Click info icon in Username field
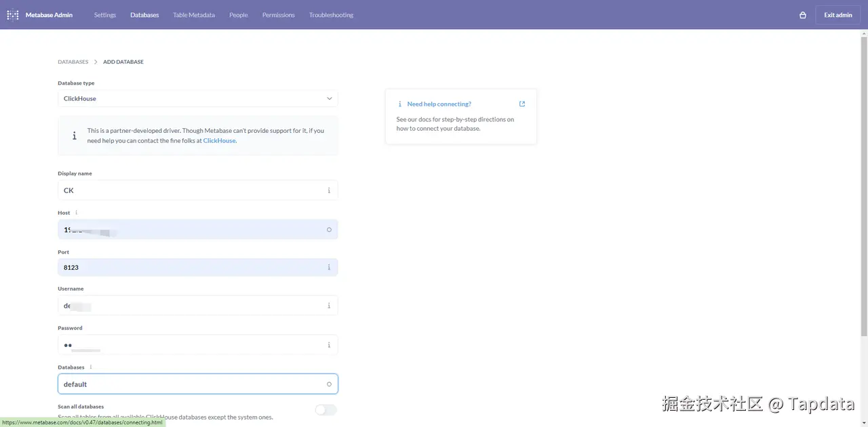Viewport: 868px width, 427px height. click(x=329, y=306)
